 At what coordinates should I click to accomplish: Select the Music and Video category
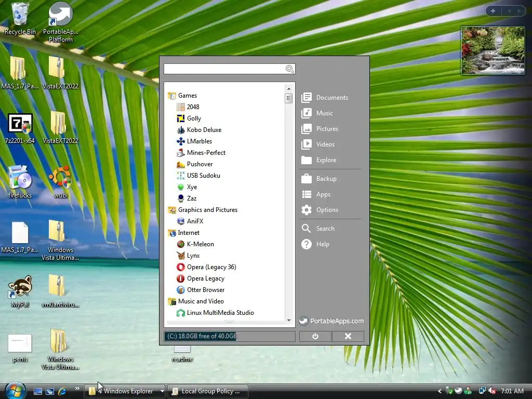(x=196, y=301)
